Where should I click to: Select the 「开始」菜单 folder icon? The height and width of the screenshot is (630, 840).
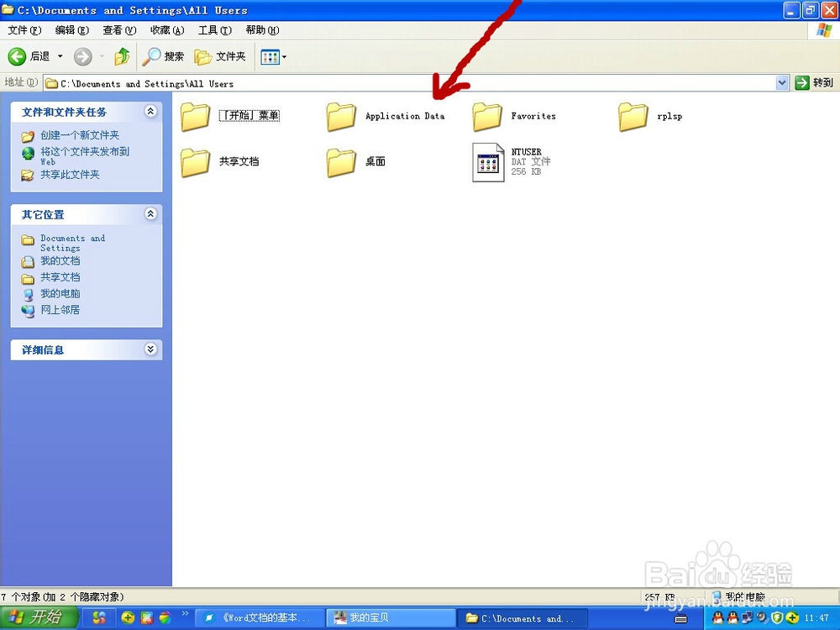(195, 116)
